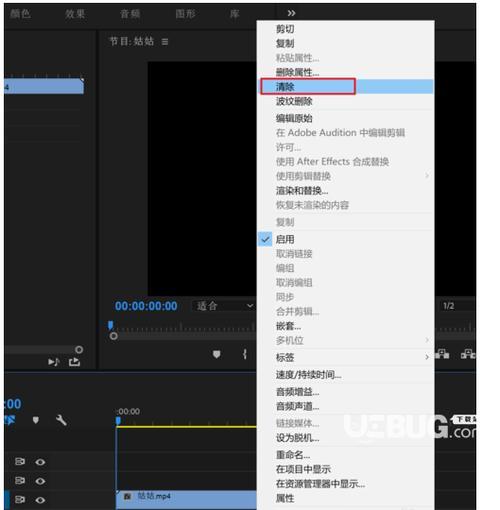Choose 音频声道... from the context menu
Viewport: 500px width, 510px height.
click(x=346, y=406)
